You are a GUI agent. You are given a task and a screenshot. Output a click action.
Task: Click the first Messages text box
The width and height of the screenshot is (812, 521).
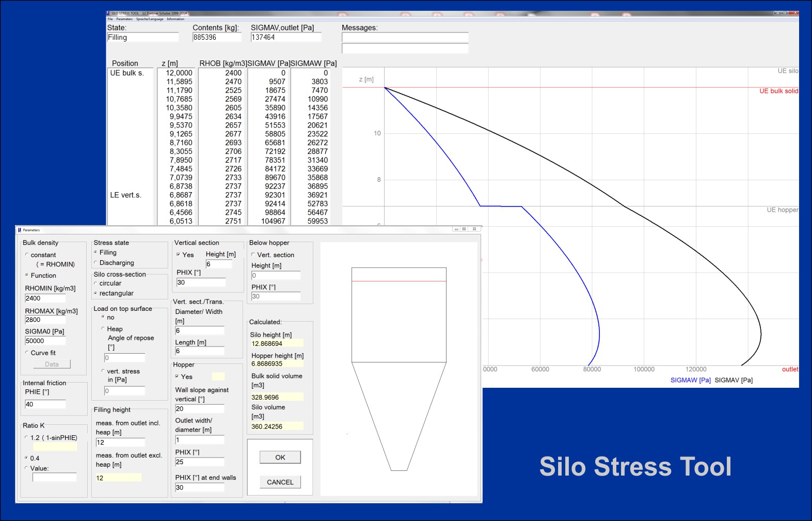point(405,37)
